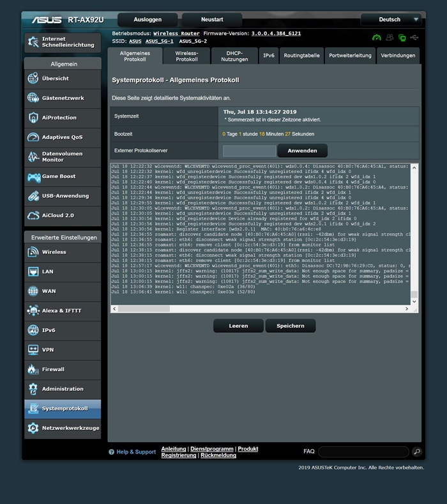Click the ASUS_5G-1 SSID link
The height and width of the screenshot is (504, 447).
159,41
